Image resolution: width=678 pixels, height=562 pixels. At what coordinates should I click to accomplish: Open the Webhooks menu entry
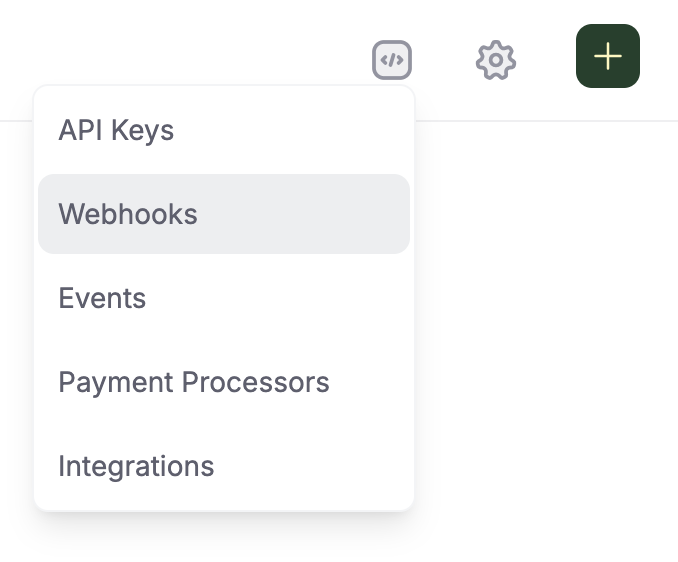[224, 214]
